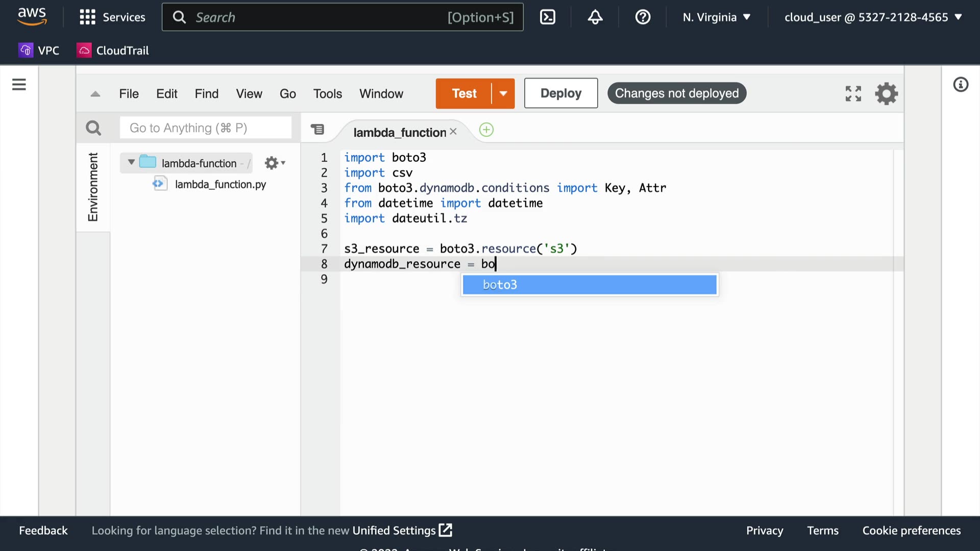Switch to the lambda_function tab
Screen dimensions: 980x551
click(x=399, y=132)
